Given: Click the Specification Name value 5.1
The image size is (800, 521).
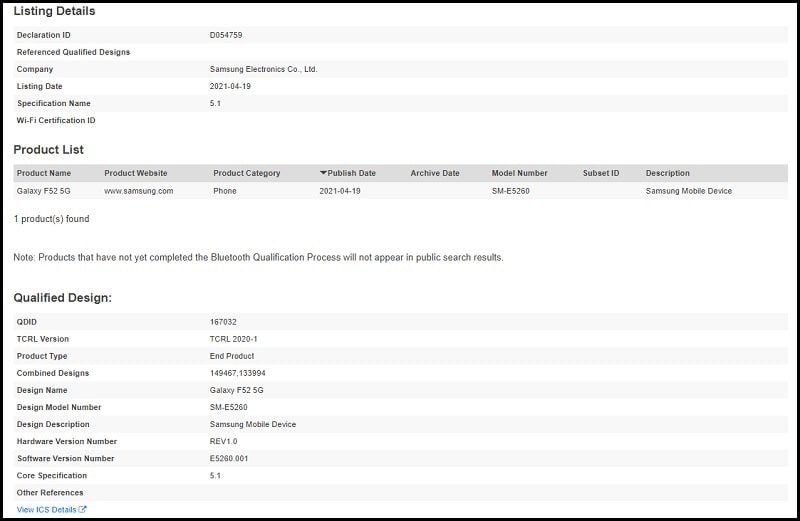Looking at the screenshot, I should click(x=215, y=103).
